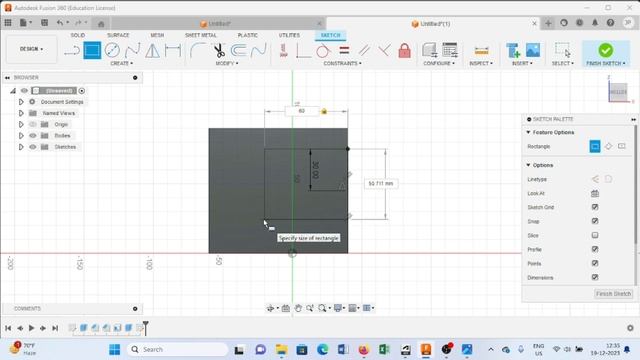
Task: Collapse the Options section in Sketch Palette
Action: 528,165
